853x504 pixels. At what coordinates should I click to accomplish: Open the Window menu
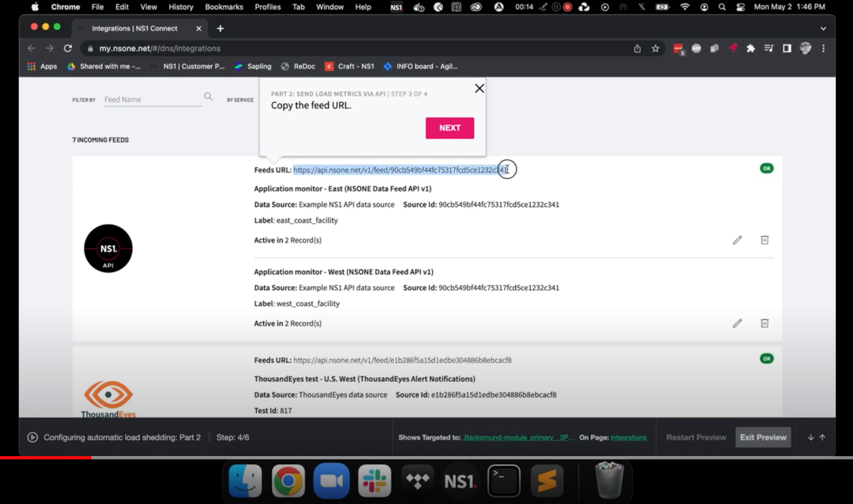pyautogui.click(x=330, y=7)
